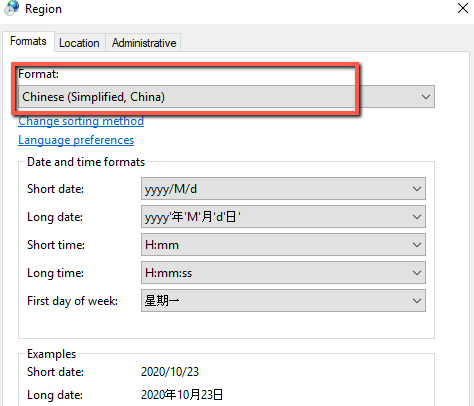Expand the Long date chevron arrow
474x406 pixels.
click(417, 217)
